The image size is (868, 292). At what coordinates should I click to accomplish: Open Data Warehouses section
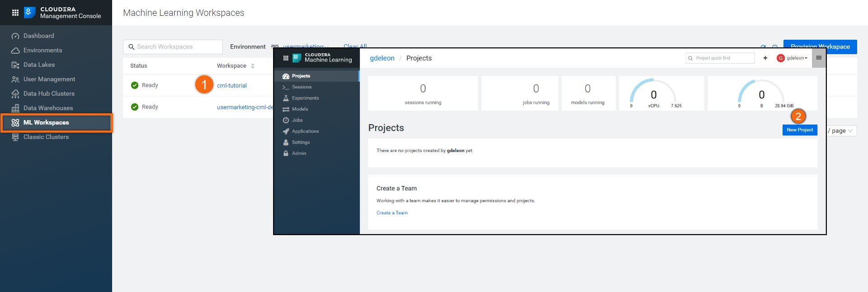click(x=48, y=108)
